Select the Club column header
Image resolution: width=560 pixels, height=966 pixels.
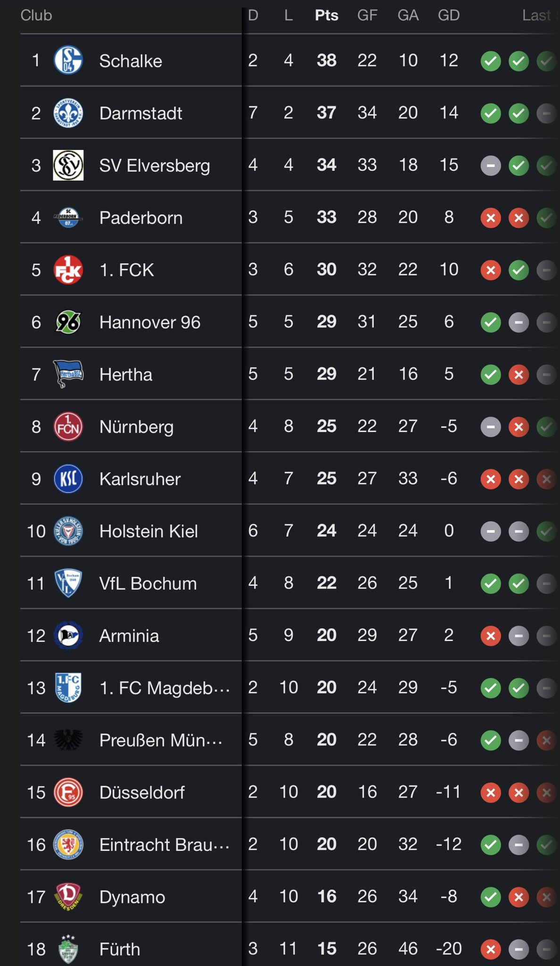point(36,16)
